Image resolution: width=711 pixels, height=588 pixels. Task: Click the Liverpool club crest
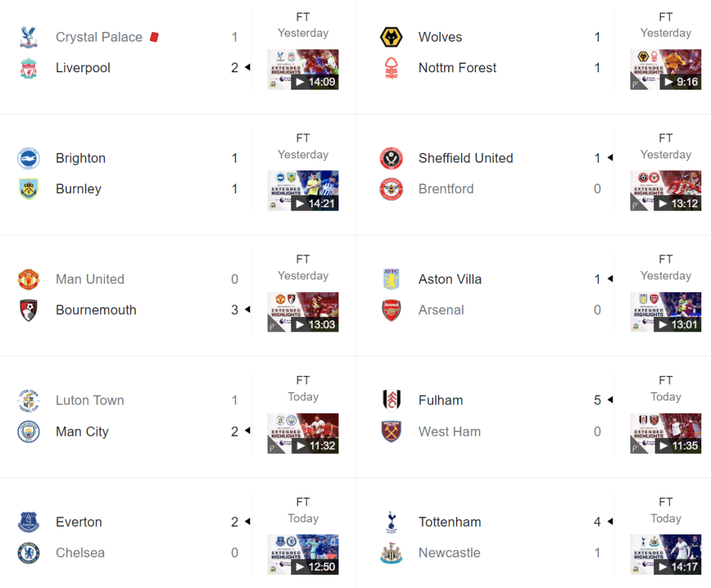(x=28, y=68)
